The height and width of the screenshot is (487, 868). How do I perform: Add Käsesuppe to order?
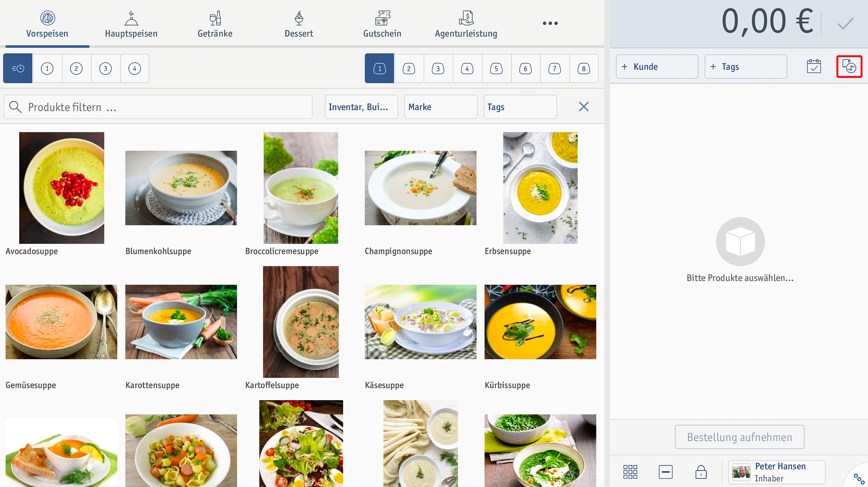pyautogui.click(x=420, y=322)
